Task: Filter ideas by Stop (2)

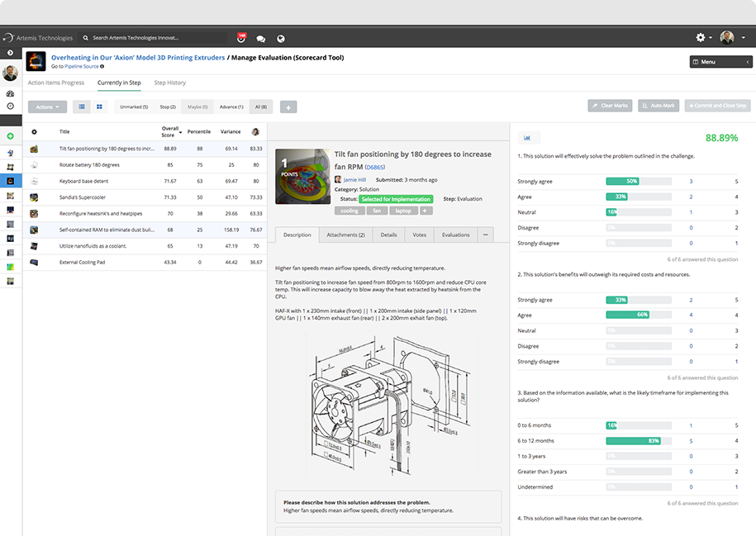Action: (167, 107)
